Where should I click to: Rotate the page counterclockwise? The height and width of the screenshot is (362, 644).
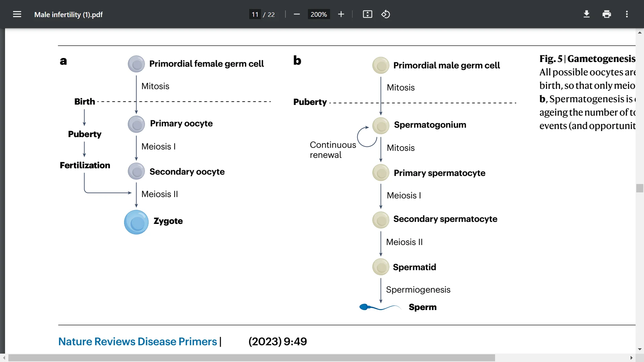pyautogui.click(x=386, y=14)
